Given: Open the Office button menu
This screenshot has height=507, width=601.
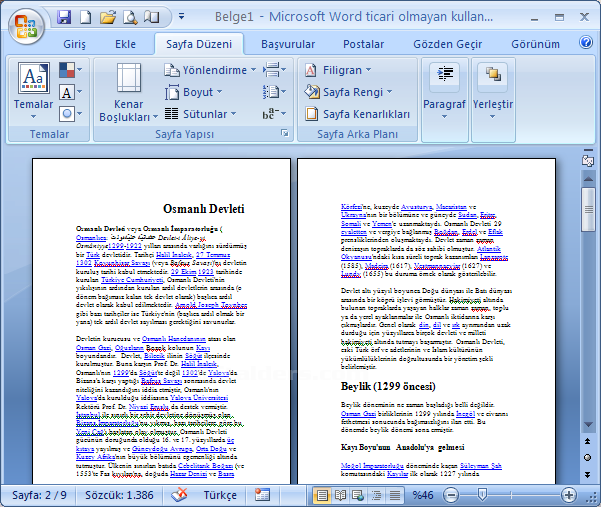Looking at the screenshot, I should [26, 26].
